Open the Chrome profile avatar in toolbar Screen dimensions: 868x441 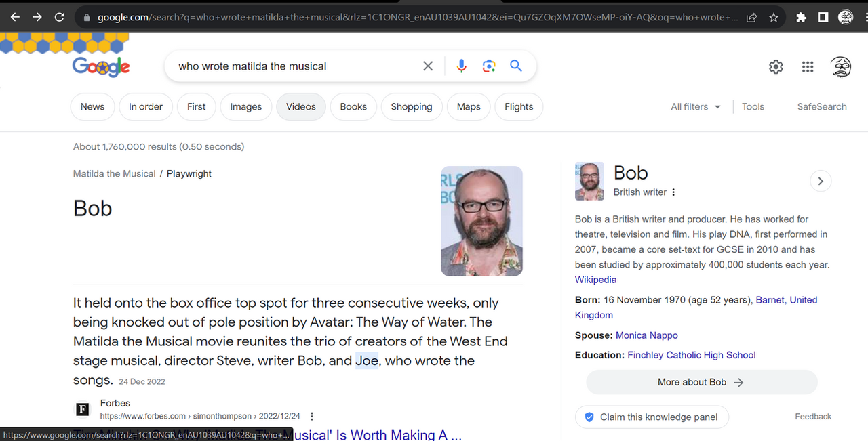846,18
